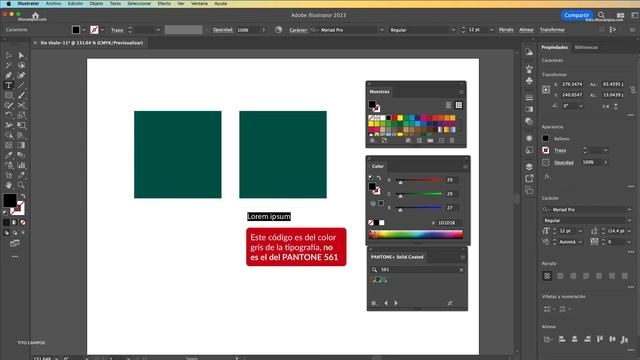
Task: Click the recolor artwork wheel in control bar
Action: 278,30
